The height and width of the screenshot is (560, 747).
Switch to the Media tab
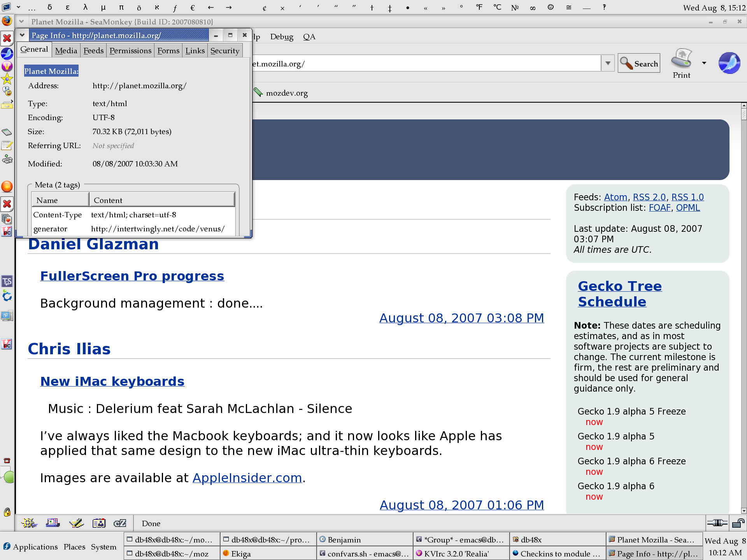66,51
